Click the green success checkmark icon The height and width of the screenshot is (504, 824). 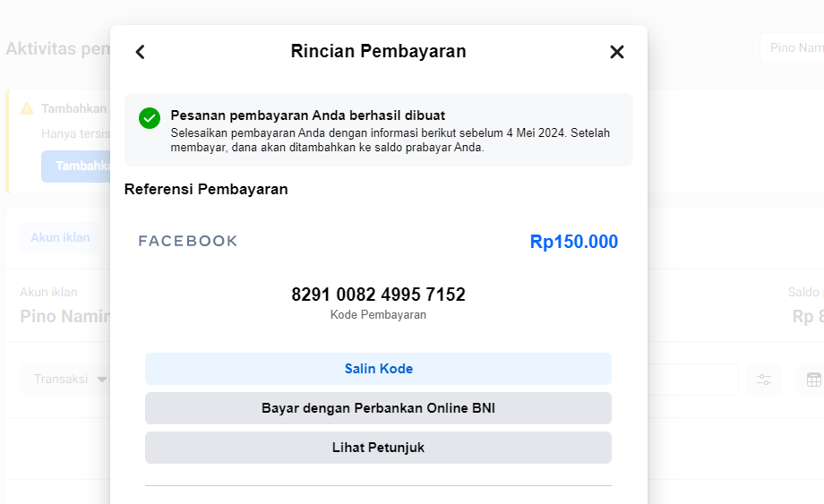150,118
